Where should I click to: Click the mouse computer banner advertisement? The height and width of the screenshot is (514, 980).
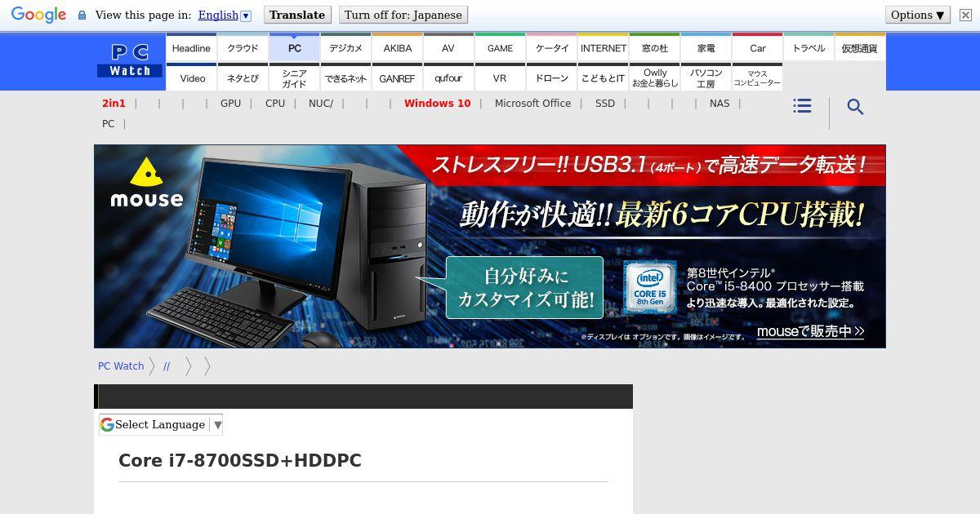(490, 246)
